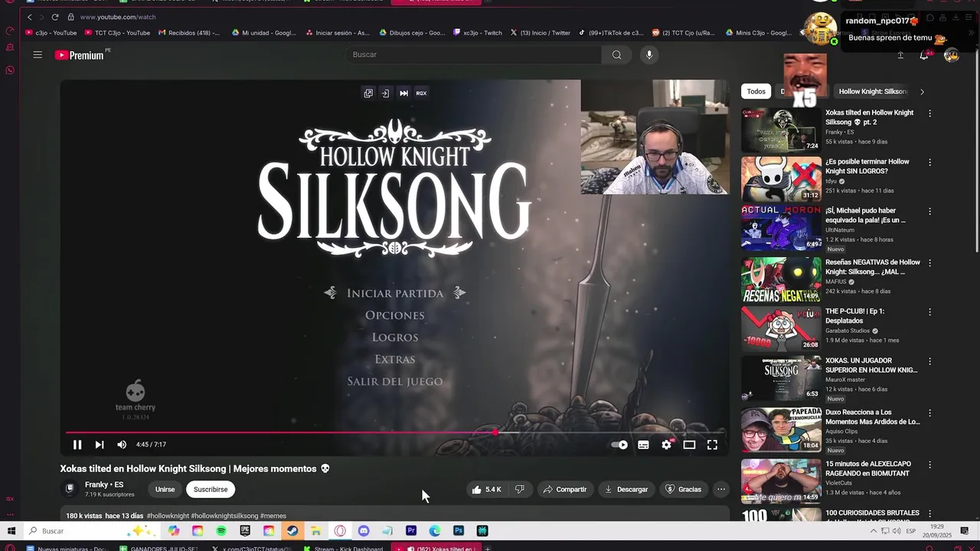The width and height of the screenshot is (980, 551).
Task: Open the Inicio / Twitter bookmark
Action: tap(541, 33)
